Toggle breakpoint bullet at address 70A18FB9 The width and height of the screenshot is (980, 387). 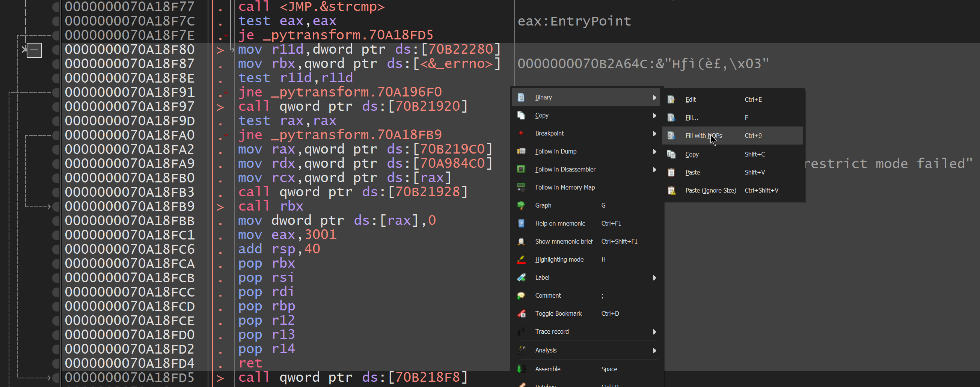56,207
